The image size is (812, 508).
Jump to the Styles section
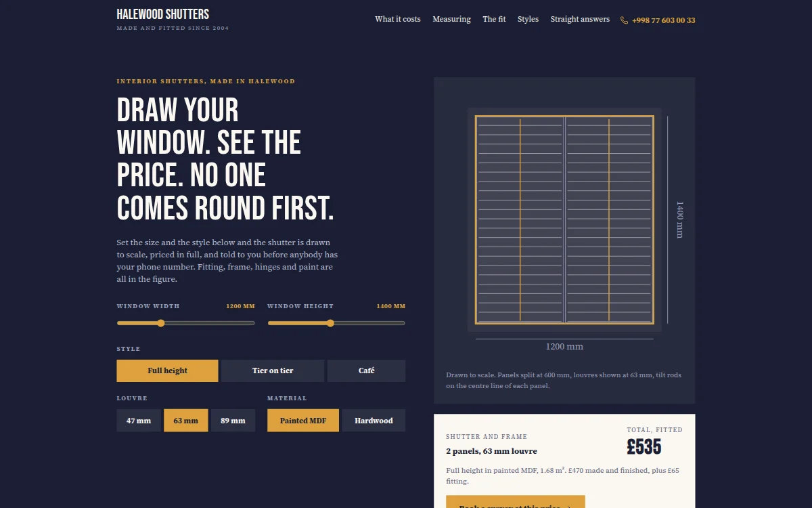coord(528,19)
